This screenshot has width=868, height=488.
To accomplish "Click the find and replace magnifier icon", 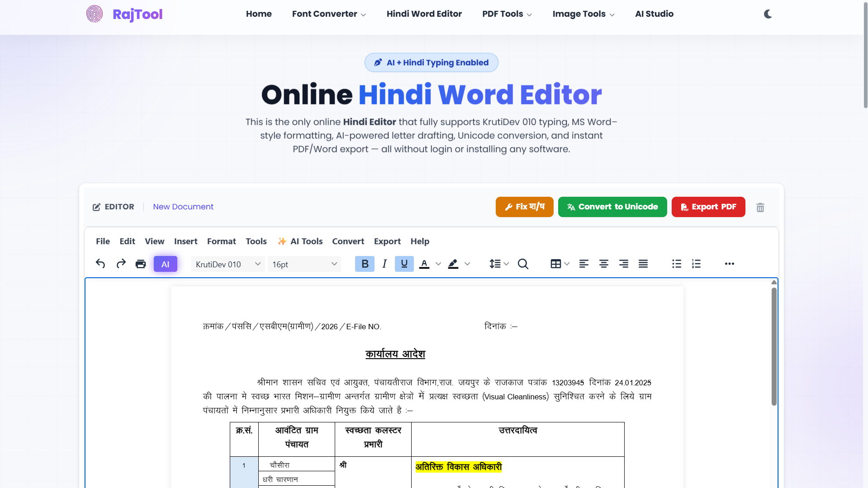I will click(x=523, y=264).
